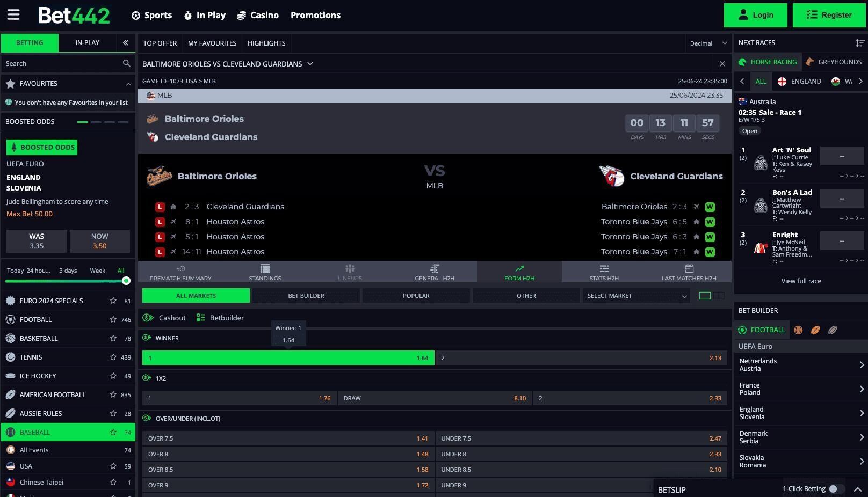Open the hamburger main menu

13,15
